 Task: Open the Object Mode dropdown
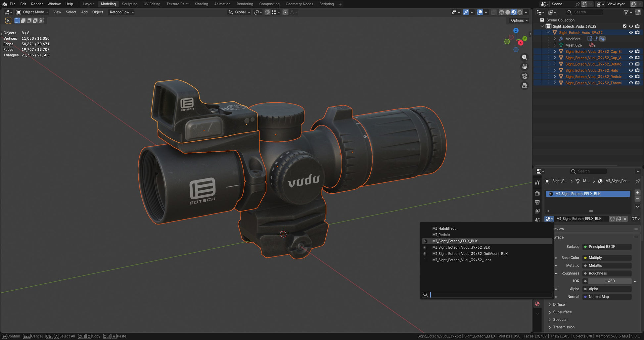[33, 12]
